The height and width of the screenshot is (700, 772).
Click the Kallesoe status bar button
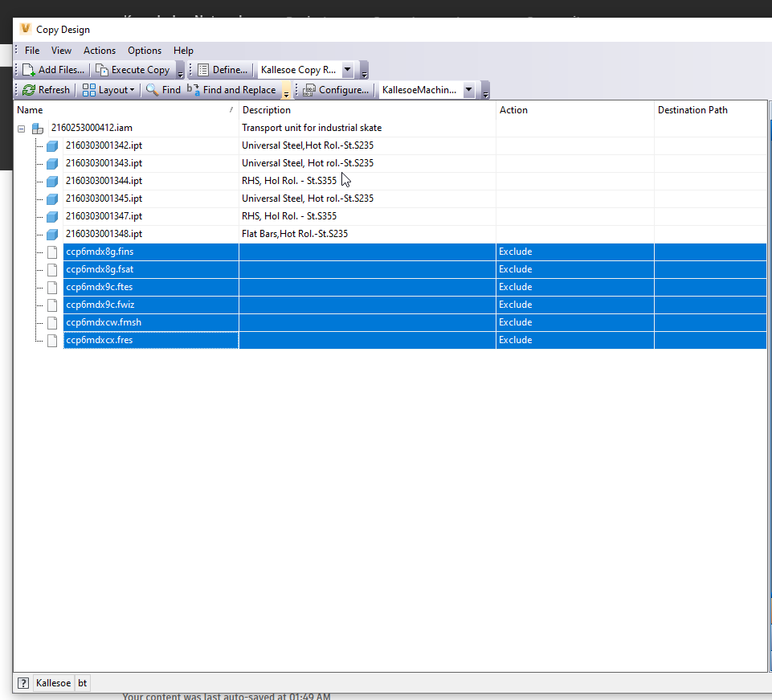click(x=53, y=682)
